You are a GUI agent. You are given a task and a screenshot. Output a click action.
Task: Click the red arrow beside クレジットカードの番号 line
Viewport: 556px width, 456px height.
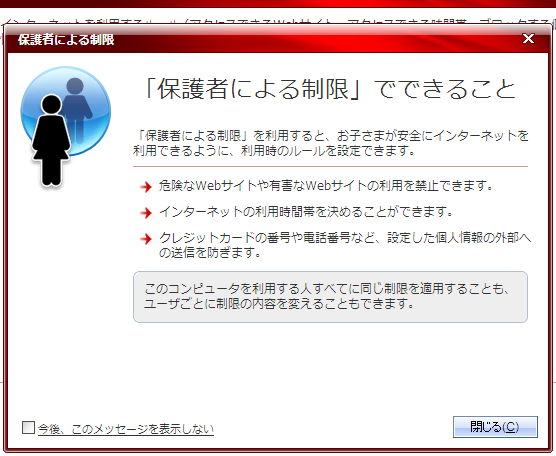click(146, 239)
